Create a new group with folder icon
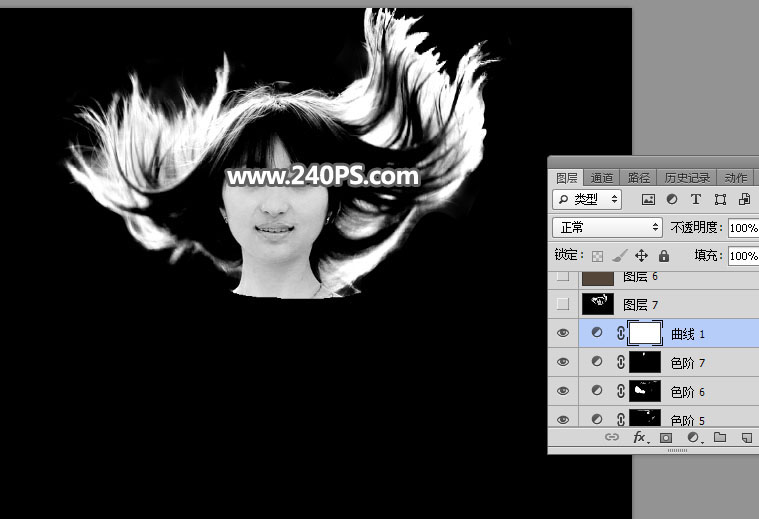This screenshot has width=759, height=519. (719, 438)
